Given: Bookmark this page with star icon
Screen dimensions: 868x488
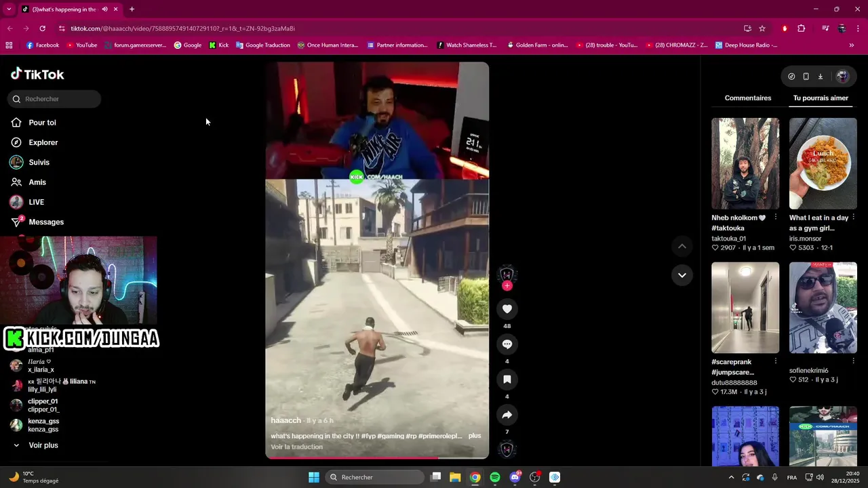Looking at the screenshot, I should point(762,28).
